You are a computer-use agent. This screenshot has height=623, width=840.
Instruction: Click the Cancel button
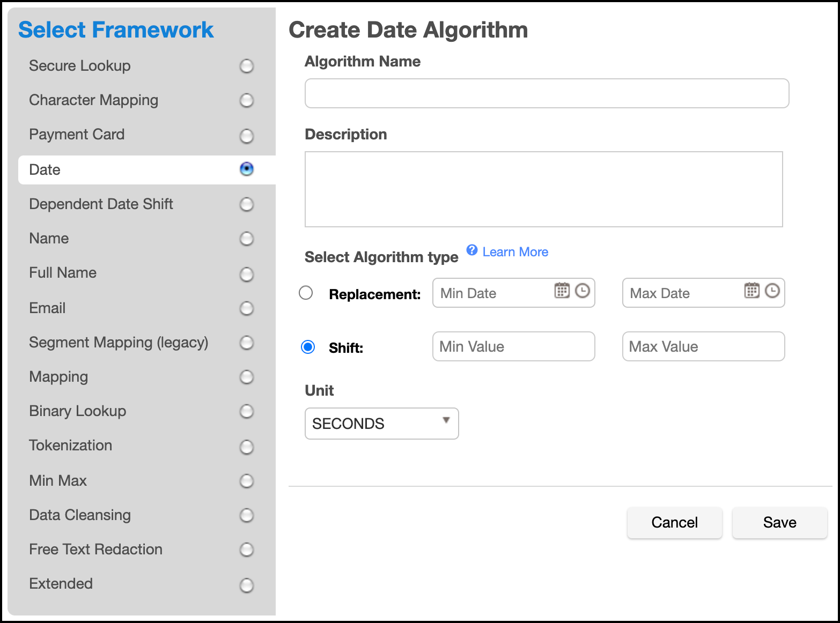coord(674,522)
